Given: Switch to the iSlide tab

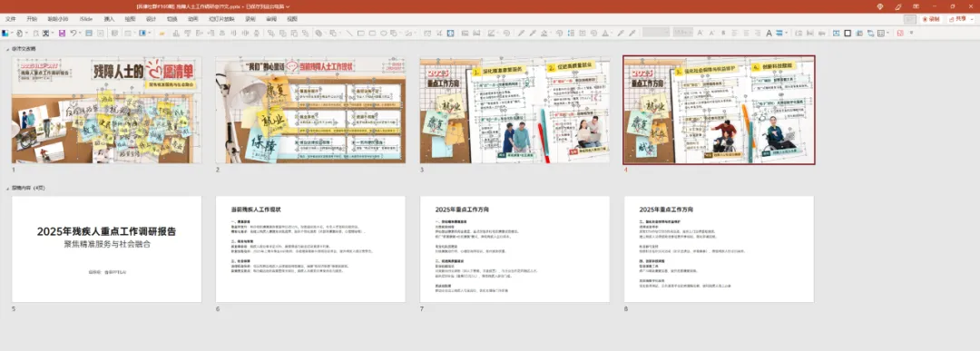Looking at the screenshot, I should [85, 19].
